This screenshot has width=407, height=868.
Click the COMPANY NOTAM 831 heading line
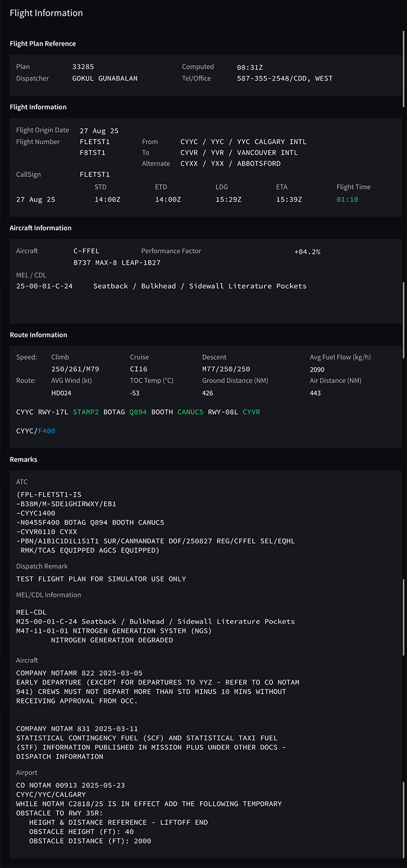coord(77,729)
